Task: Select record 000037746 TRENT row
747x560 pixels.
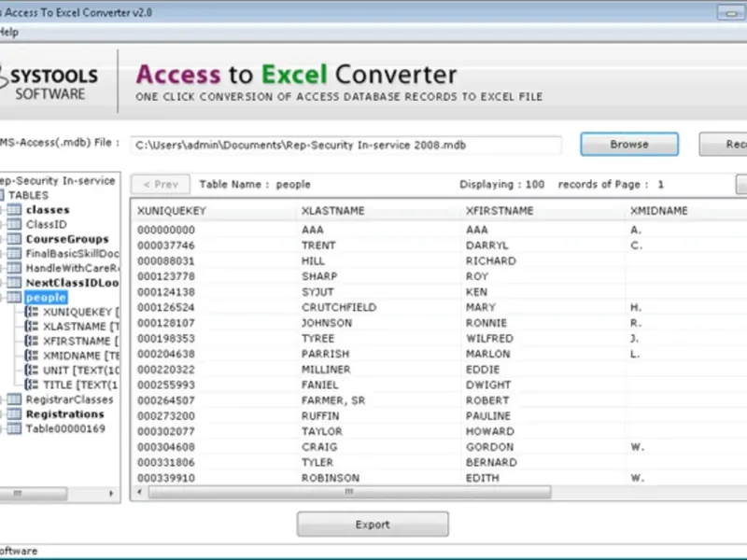Action: click(438, 245)
